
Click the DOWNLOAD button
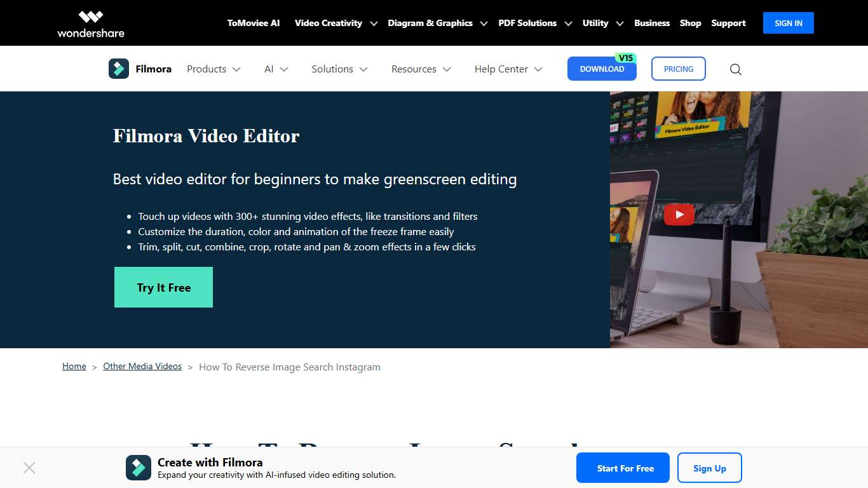tap(602, 68)
